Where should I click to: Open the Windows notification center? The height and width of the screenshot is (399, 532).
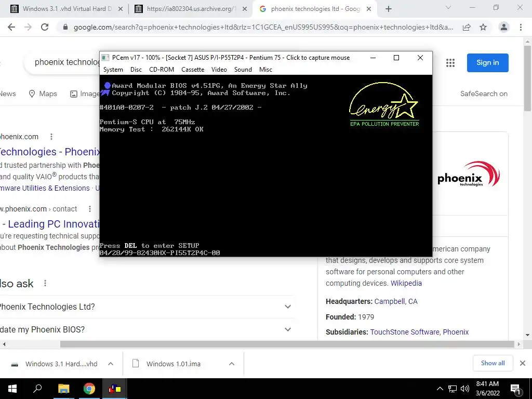516,389
